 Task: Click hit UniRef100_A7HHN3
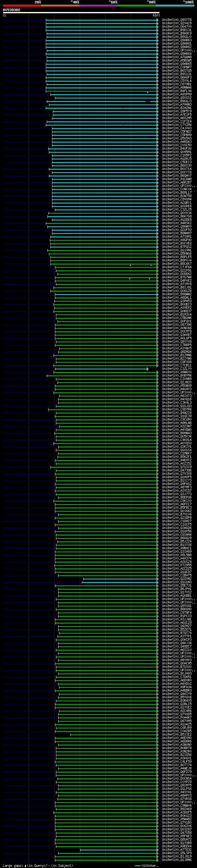177,104
